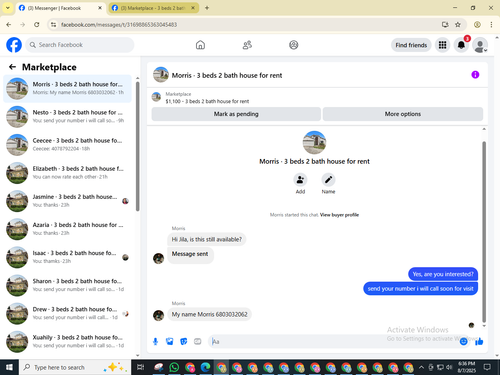Close the Marketplace browser tab
500x375 pixels.
pos(193,8)
